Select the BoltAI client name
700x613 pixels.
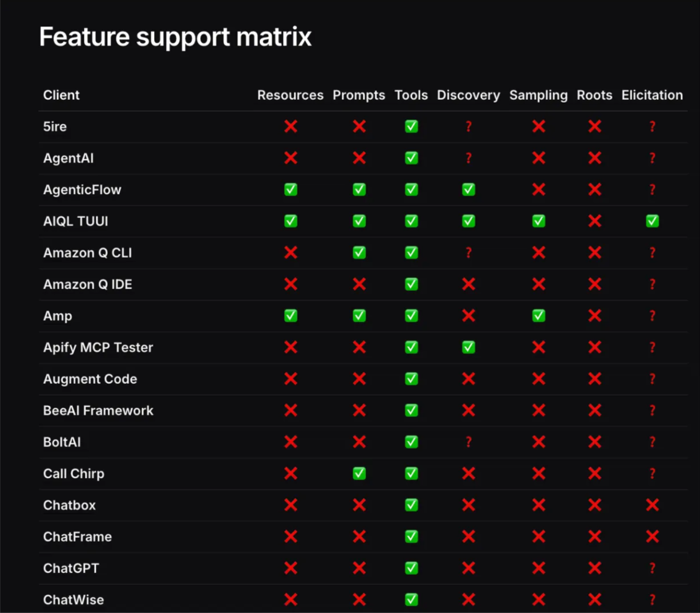(x=62, y=442)
